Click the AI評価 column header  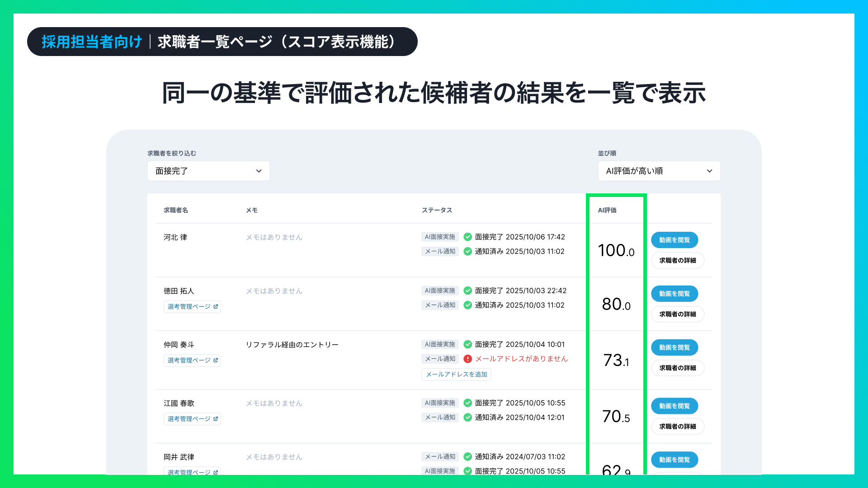tap(607, 210)
